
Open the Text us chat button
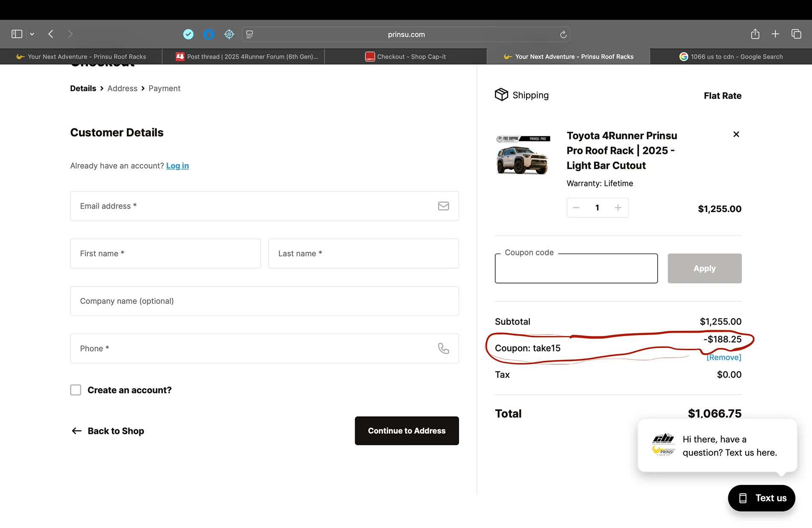[761, 498]
